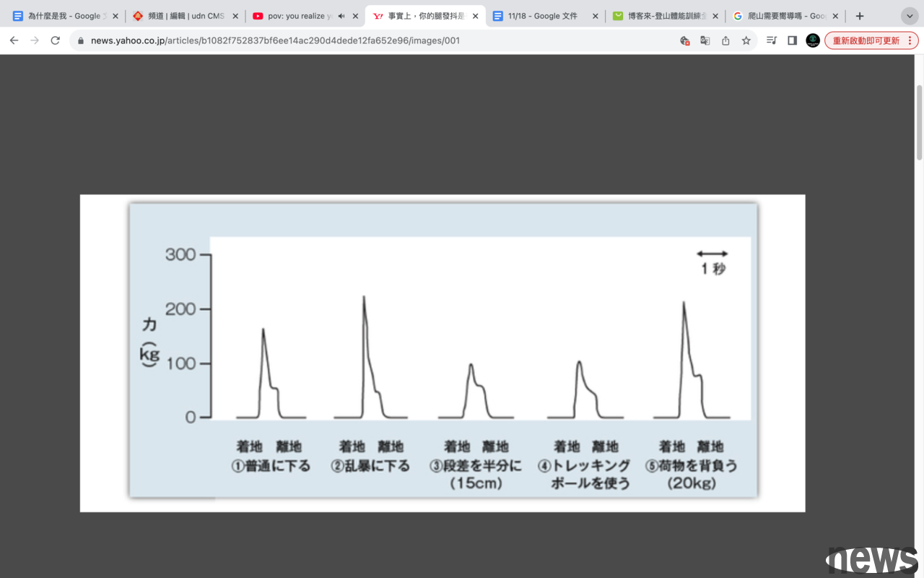Toggle the browser side panel

(x=792, y=40)
